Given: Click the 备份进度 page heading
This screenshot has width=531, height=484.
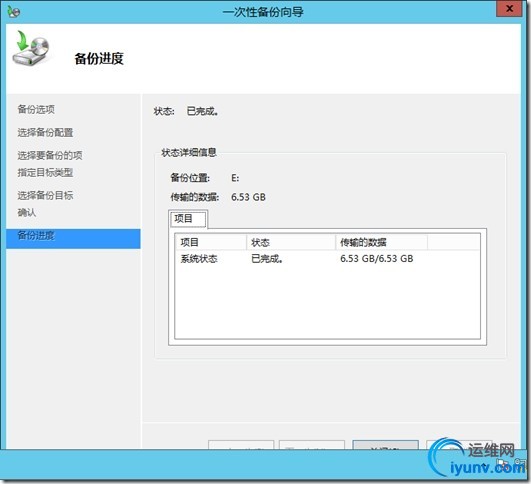Looking at the screenshot, I should point(99,59).
